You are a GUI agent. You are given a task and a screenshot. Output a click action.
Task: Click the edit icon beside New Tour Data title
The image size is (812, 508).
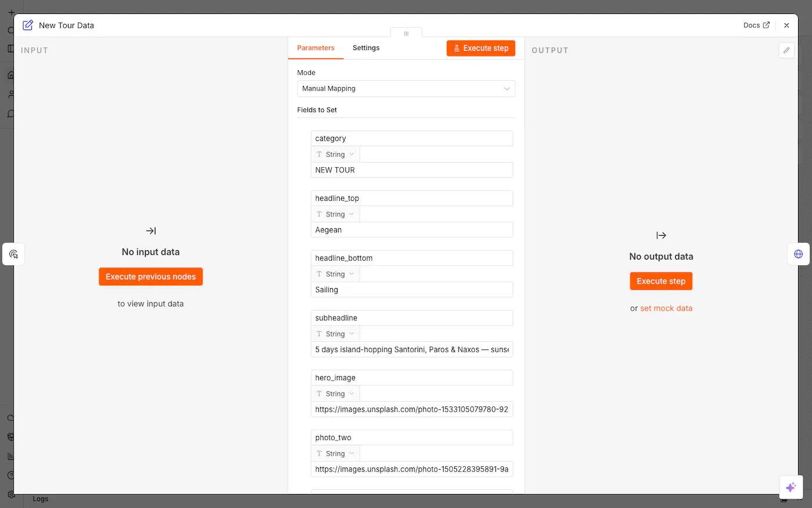coord(28,25)
